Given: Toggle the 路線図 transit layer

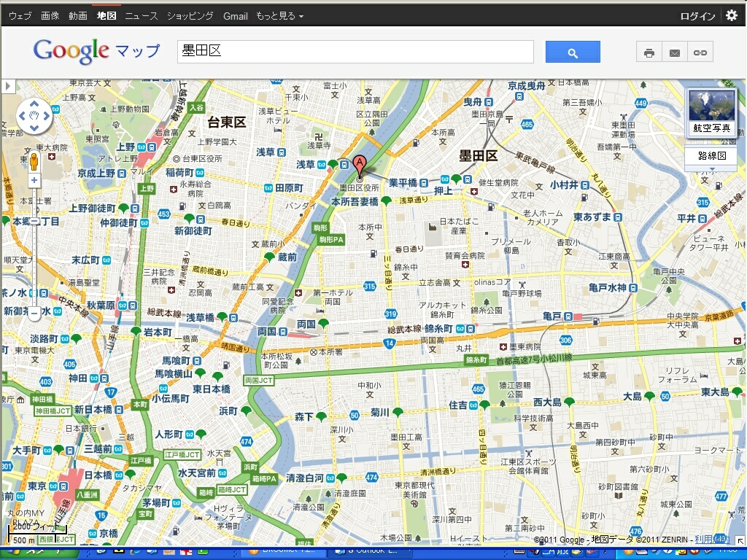Looking at the screenshot, I should pyautogui.click(x=711, y=156).
